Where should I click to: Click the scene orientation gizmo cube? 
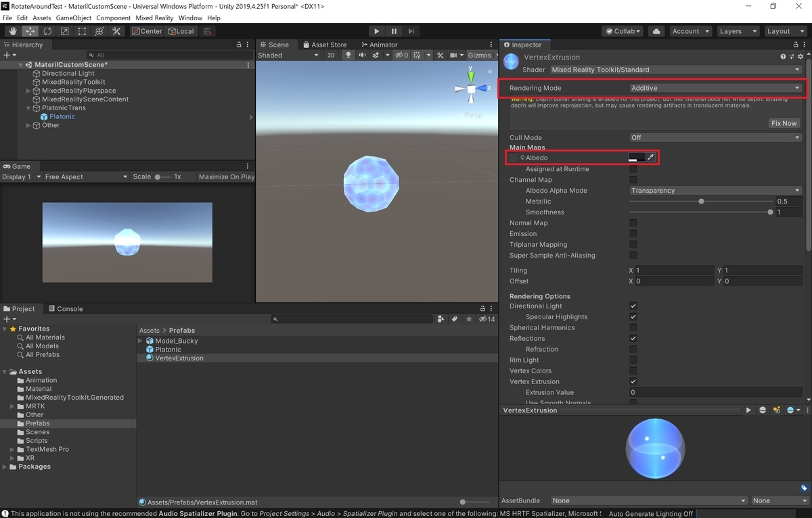(471, 89)
